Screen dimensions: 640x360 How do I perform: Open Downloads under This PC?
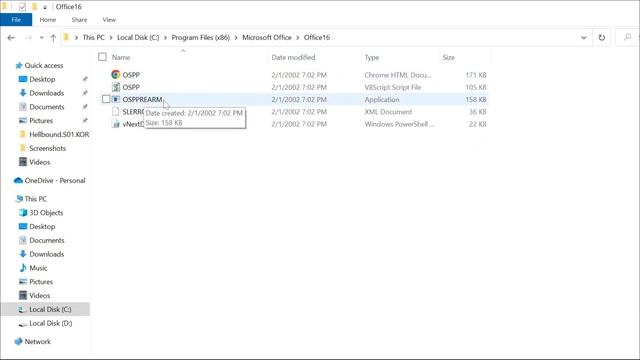47,254
